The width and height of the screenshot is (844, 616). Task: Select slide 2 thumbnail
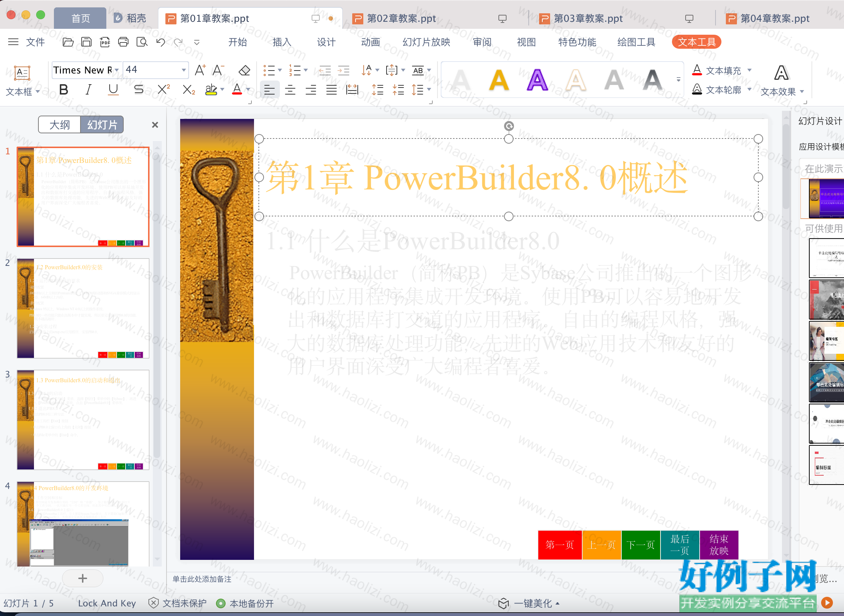(x=83, y=308)
